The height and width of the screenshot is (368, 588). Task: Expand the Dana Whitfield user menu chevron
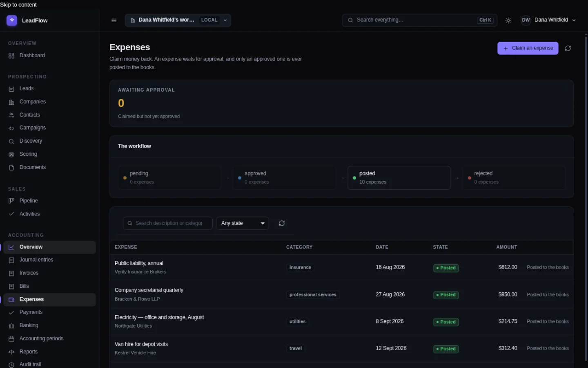click(x=574, y=20)
